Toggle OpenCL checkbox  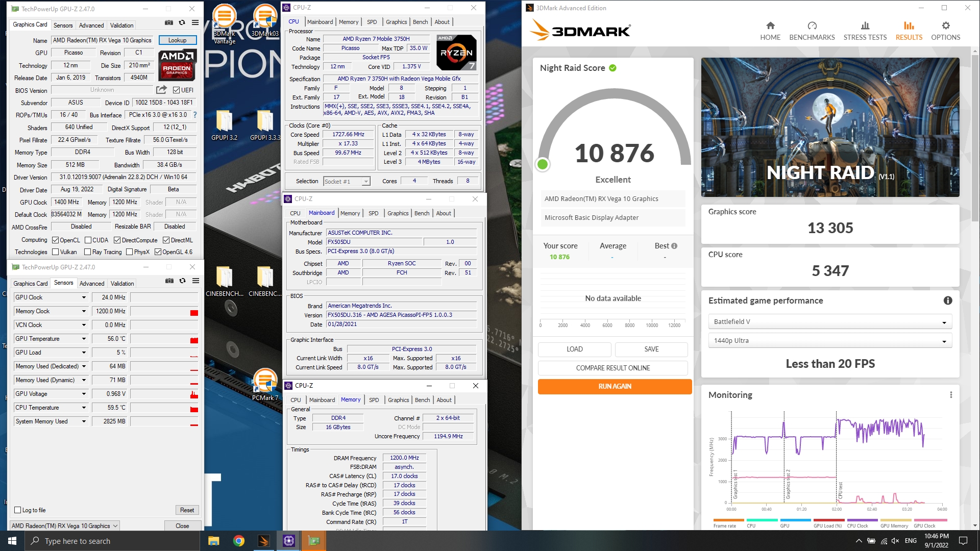[56, 240]
